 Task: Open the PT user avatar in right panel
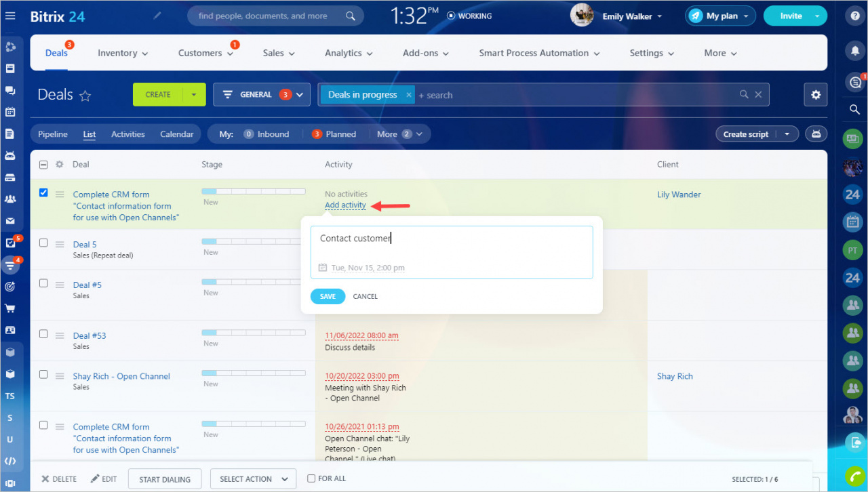pos(852,250)
